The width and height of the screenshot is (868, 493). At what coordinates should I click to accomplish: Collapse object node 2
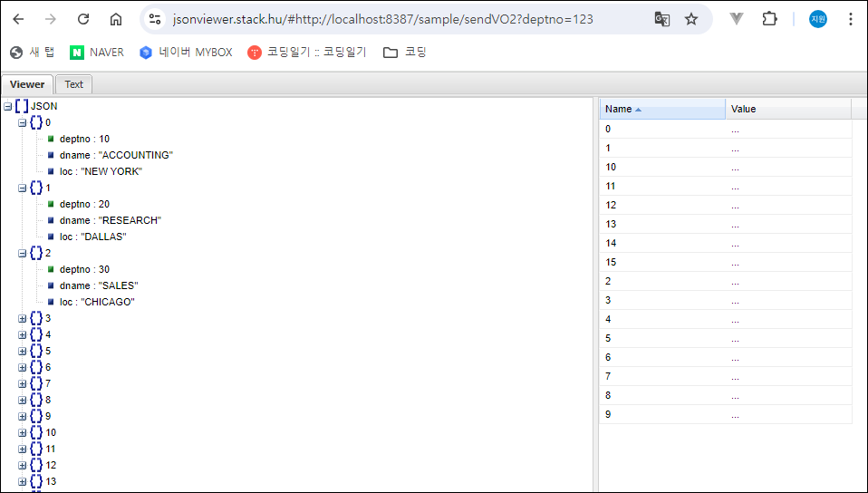(22, 254)
